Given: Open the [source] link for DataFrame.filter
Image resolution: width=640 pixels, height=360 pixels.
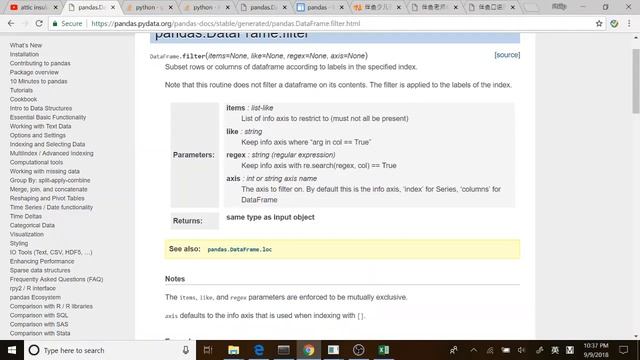Looking at the screenshot, I should [507, 55].
